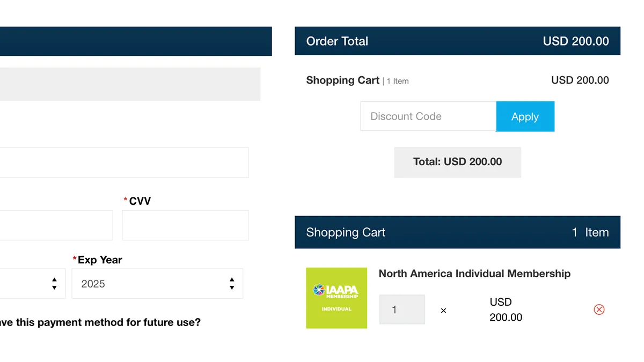The image size is (644, 362).
Task: Click the Shopping Cart summary label
Action: [x=342, y=80]
